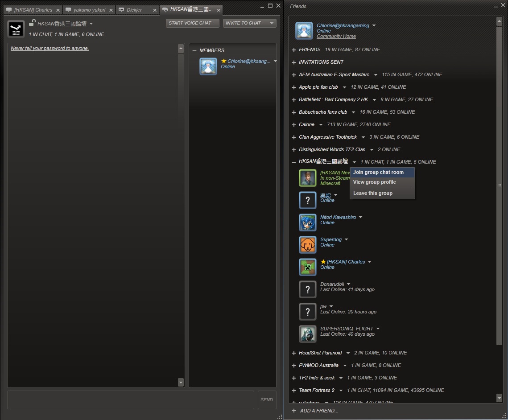
Task: Select Join group chat room
Action: [382, 172]
